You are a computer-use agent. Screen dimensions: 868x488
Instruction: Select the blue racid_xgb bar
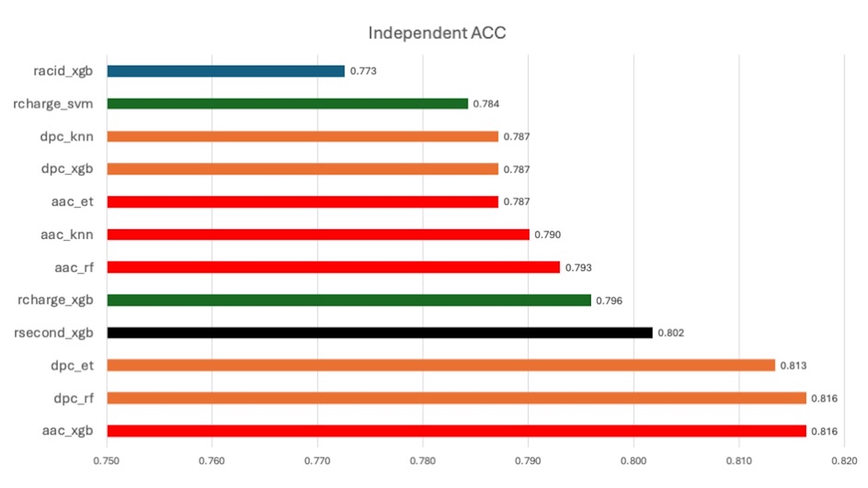coord(226,71)
